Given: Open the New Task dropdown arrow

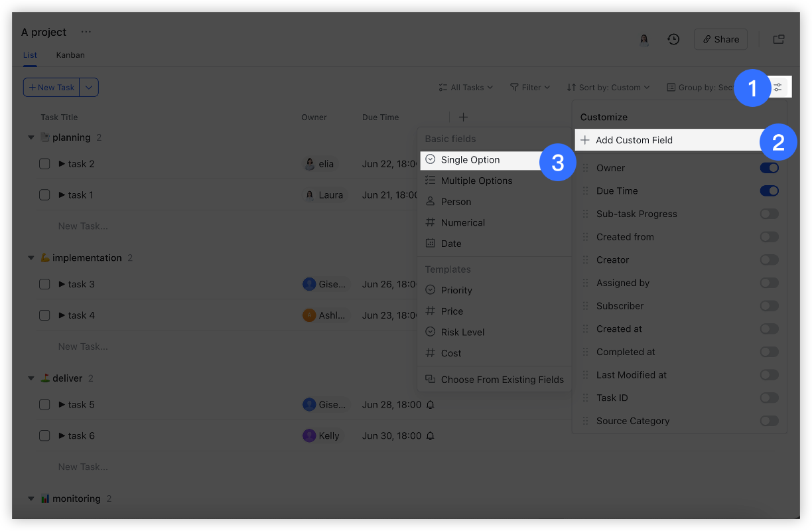Looking at the screenshot, I should (89, 87).
